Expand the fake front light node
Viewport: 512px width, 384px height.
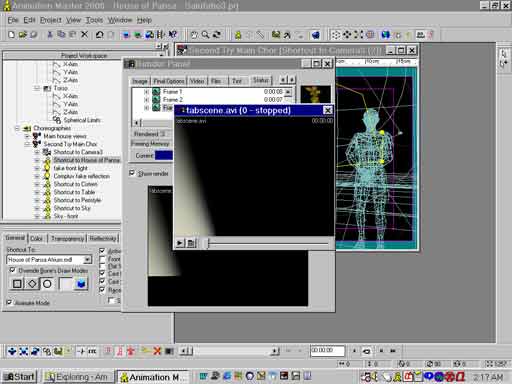point(37,168)
